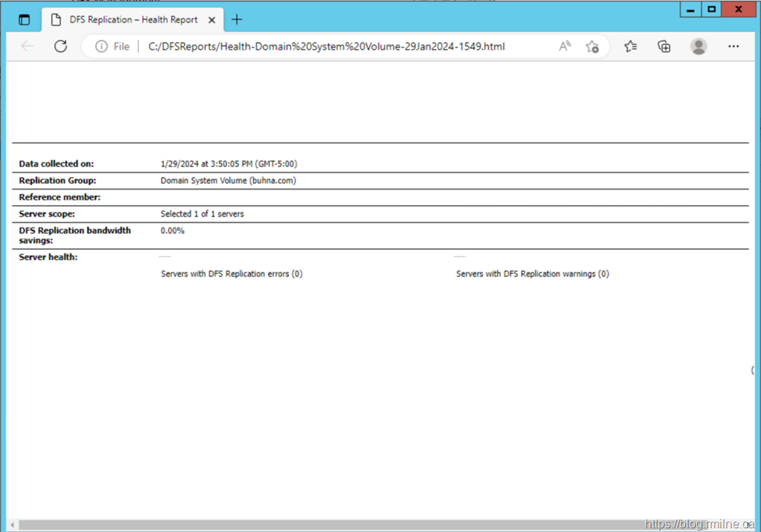Open the Settings and more menu

click(734, 46)
